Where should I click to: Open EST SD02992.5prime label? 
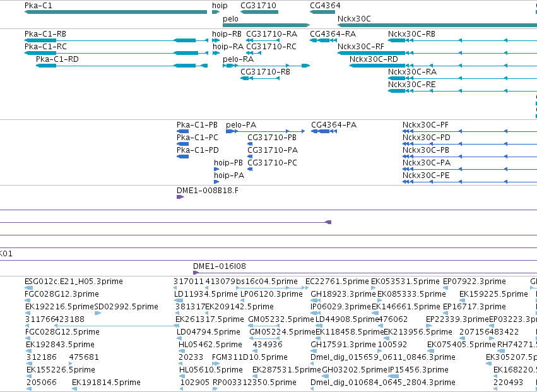point(126,307)
